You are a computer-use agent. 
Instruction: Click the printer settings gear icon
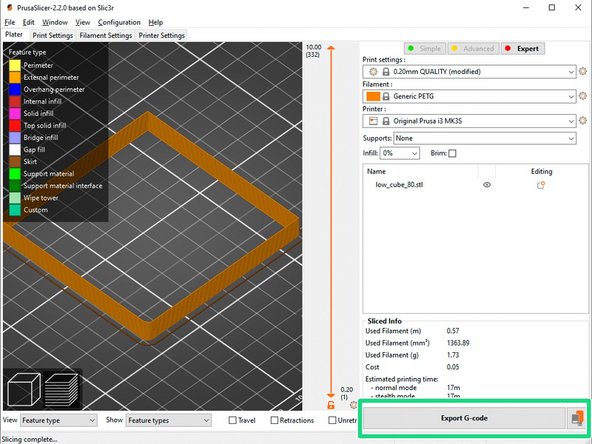click(583, 120)
